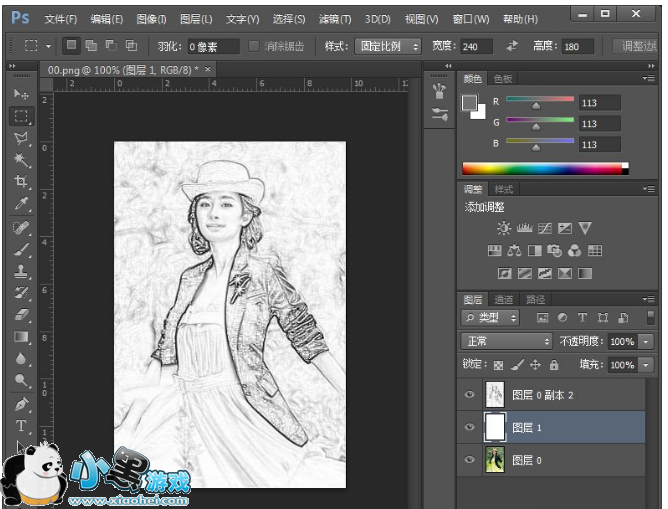Pick the Eyedropper tool
Viewport: 668px width, 509px height.
(21, 205)
